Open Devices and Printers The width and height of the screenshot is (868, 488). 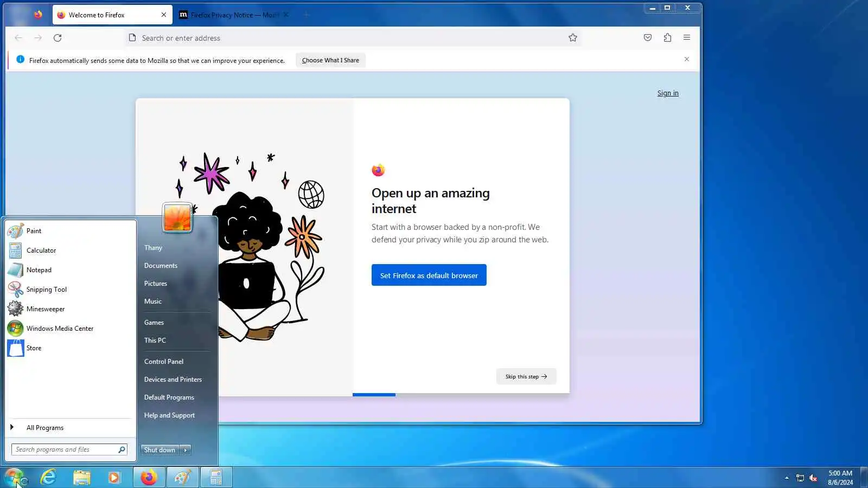click(x=173, y=380)
